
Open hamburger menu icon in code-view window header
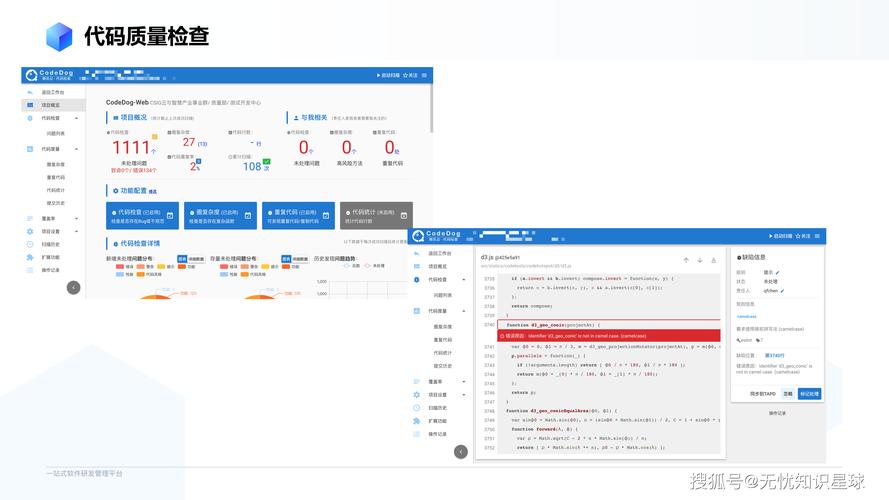pos(817,236)
